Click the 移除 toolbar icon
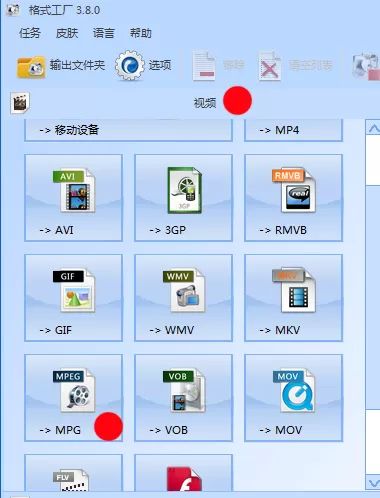 204,65
